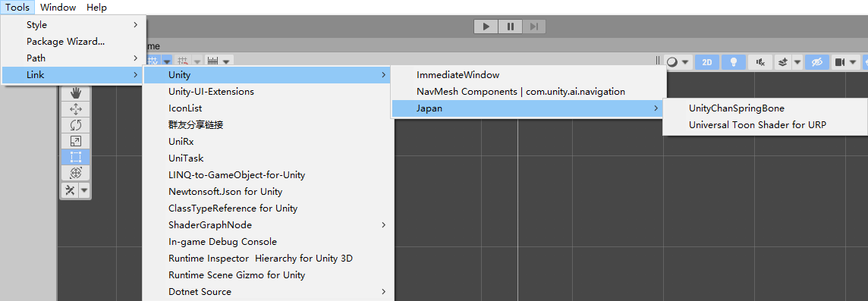Choose the UnityChanSpringBone link

pos(765,108)
